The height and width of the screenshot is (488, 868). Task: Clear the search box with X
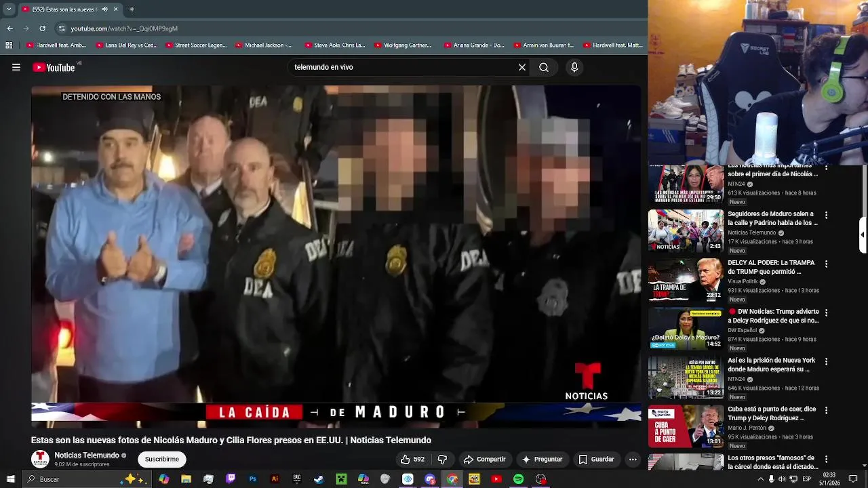click(522, 67)
